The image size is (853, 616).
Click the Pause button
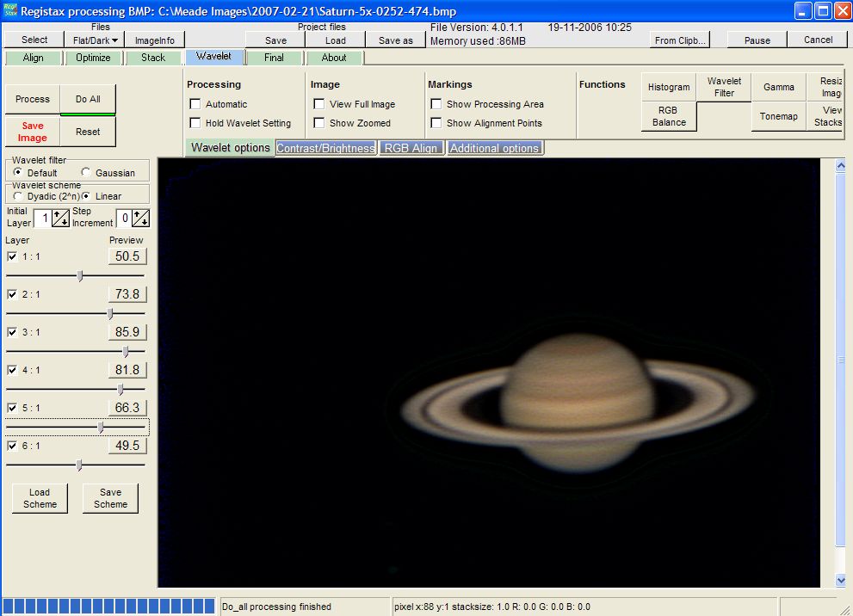tap(757, 40)
